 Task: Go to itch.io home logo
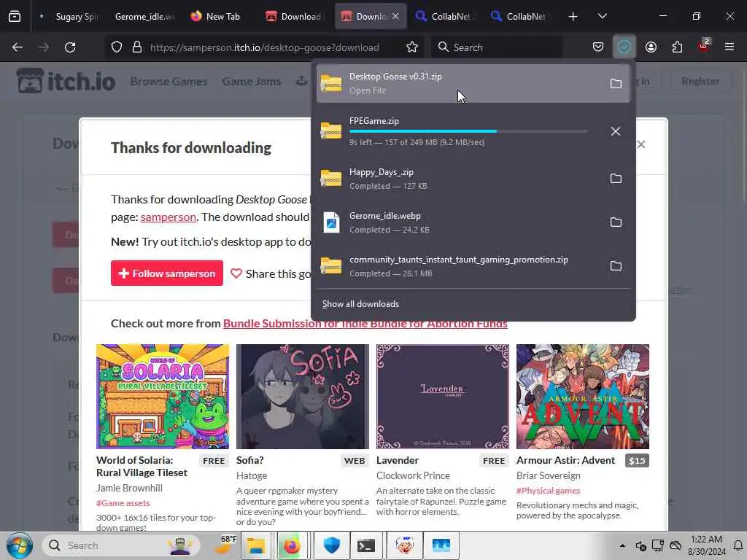(x=66, y=81)
